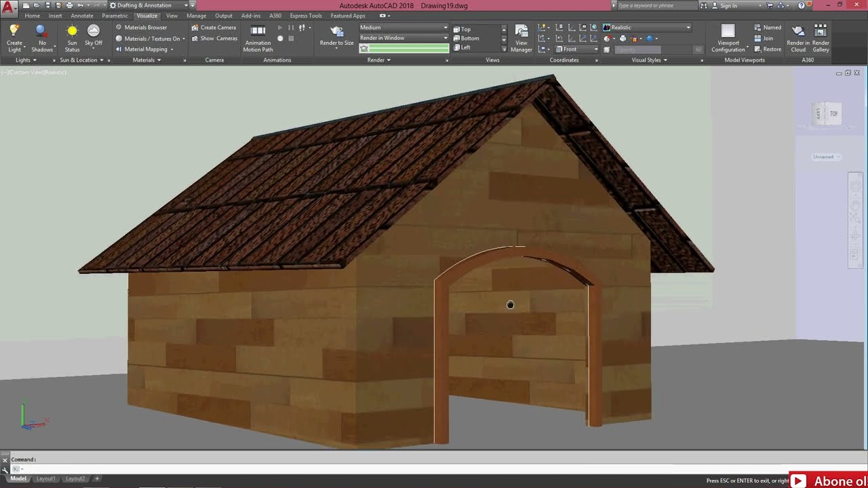Select the Top view in Views list
The width and height of the screenshot is (868, 488).
coord(477,30)
